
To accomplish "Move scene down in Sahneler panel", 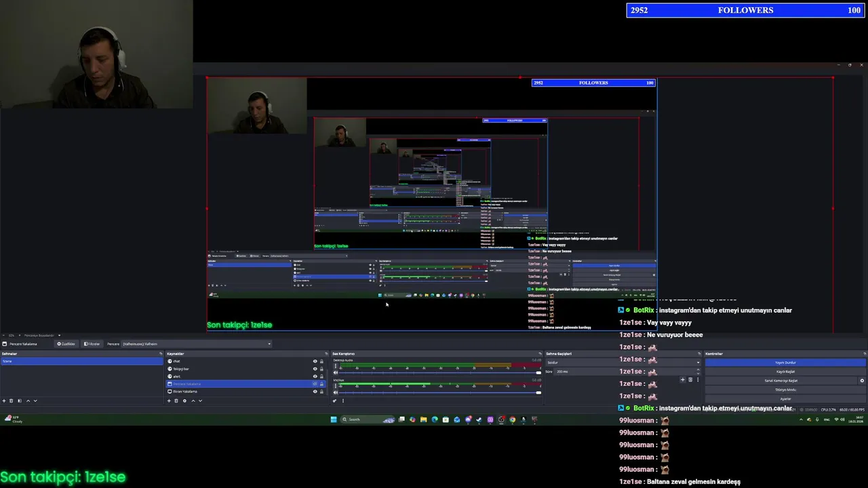I will pyautogui.click(x=35, y=401).
